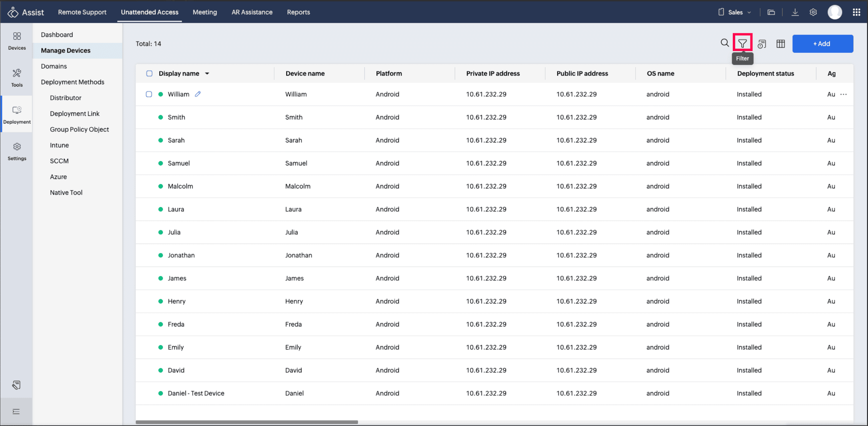Click the column chooser grid icon
The image size is (868, 426).
(780, 44)
